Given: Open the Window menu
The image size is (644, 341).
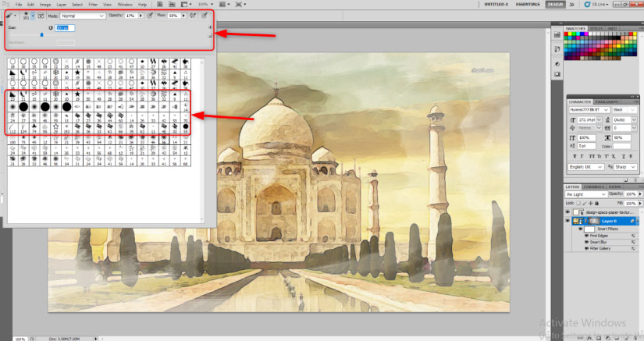Looking at the screenshot, I should pyautogui.click(x=125, y=5).
